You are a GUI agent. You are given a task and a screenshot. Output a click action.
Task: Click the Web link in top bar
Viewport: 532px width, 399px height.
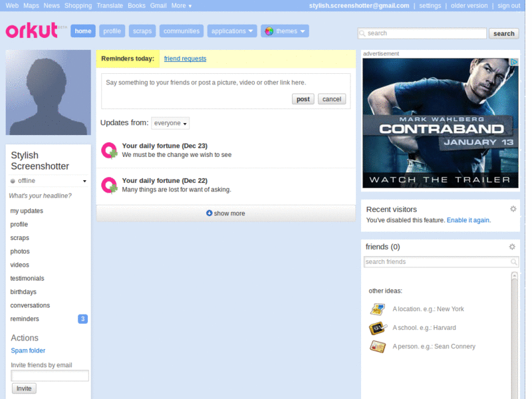tap(12, 6)
